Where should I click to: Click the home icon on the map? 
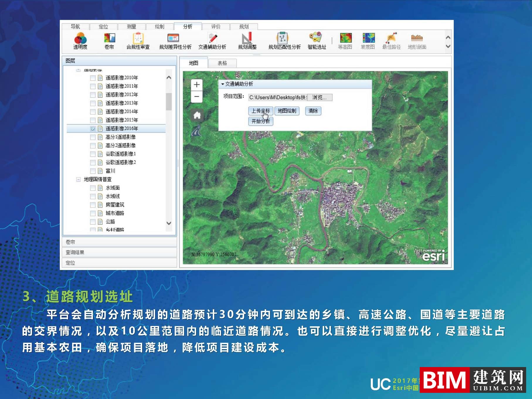197,116
